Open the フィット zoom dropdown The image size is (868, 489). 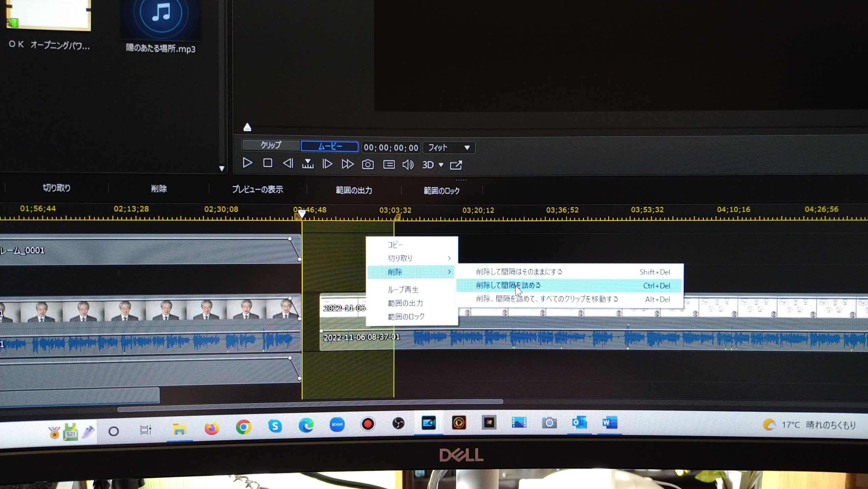click(x=449, y=148)
